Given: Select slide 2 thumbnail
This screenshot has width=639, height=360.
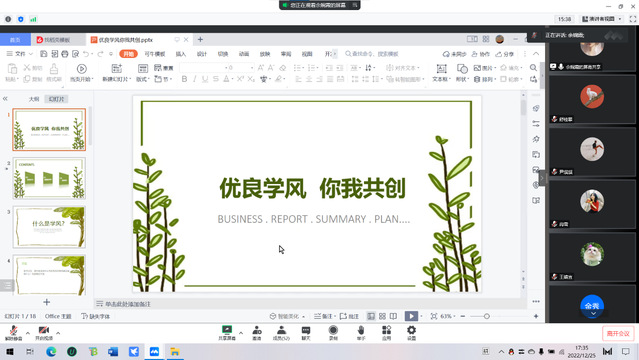Looking at the screenshot, I should tap(49, 178).
